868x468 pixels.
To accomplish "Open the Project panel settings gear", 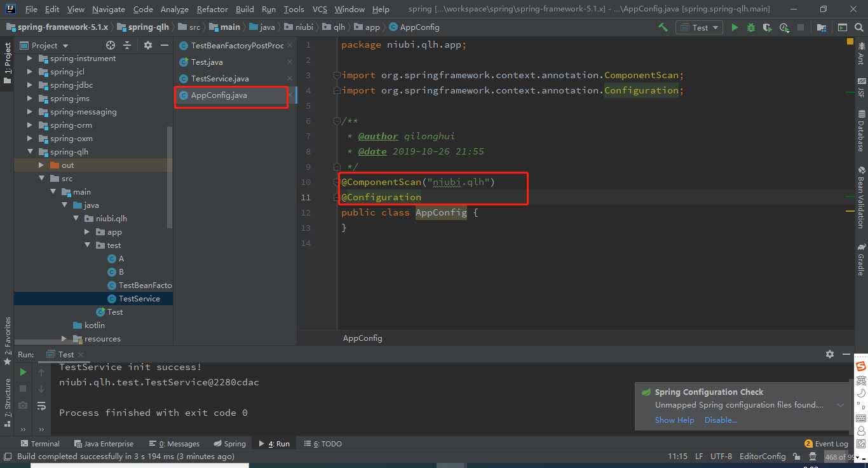I will 148,45.
